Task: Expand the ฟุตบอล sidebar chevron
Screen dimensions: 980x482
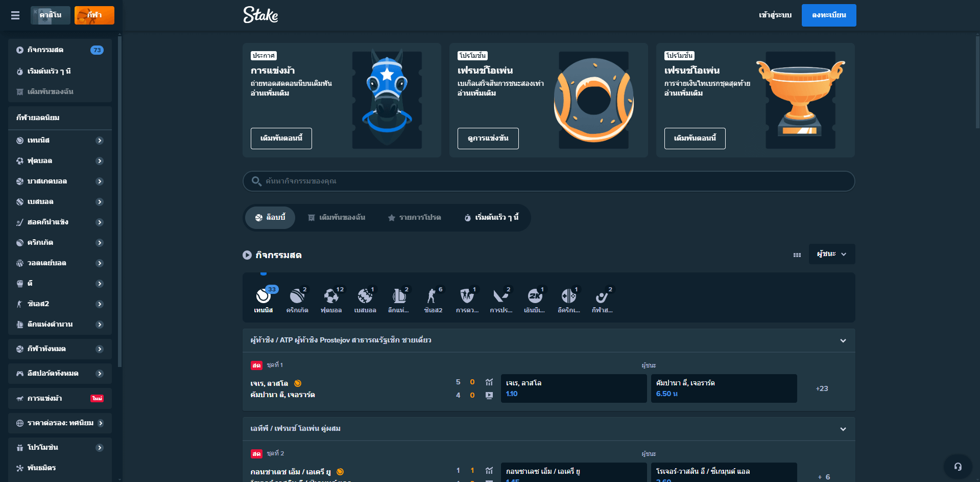Action: (100, 161)
